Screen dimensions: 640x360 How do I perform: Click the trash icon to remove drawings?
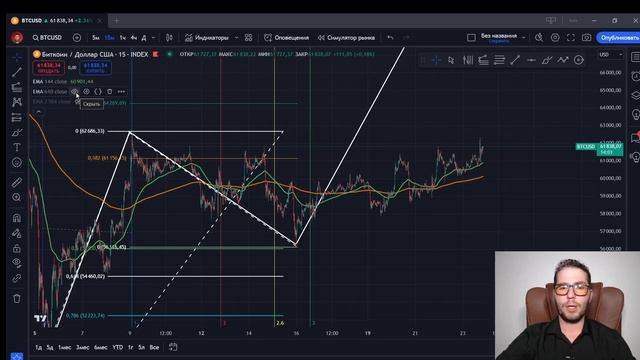point(17,299)
